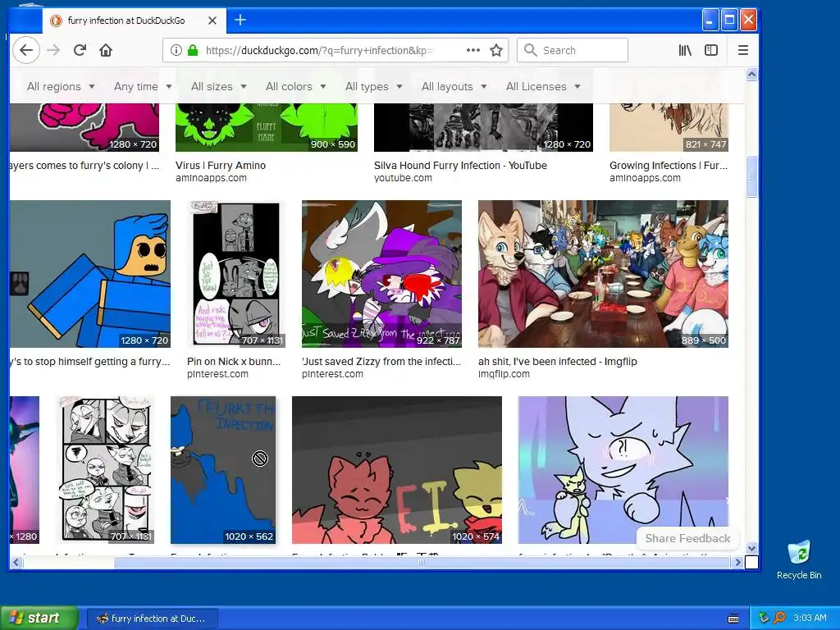Click imgflip.com source text
Image resolution: width=840 pixels, height=630 pixels.
504,374
